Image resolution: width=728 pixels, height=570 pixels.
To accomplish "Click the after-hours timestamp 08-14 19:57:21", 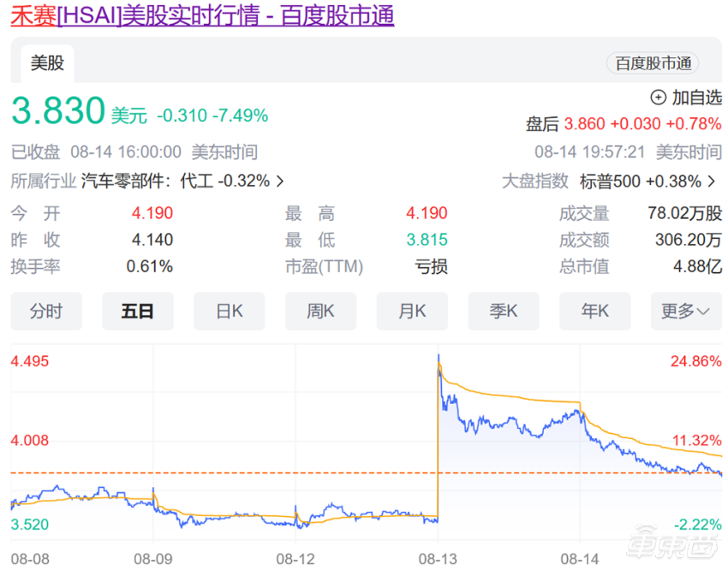I will pos(589,152).
